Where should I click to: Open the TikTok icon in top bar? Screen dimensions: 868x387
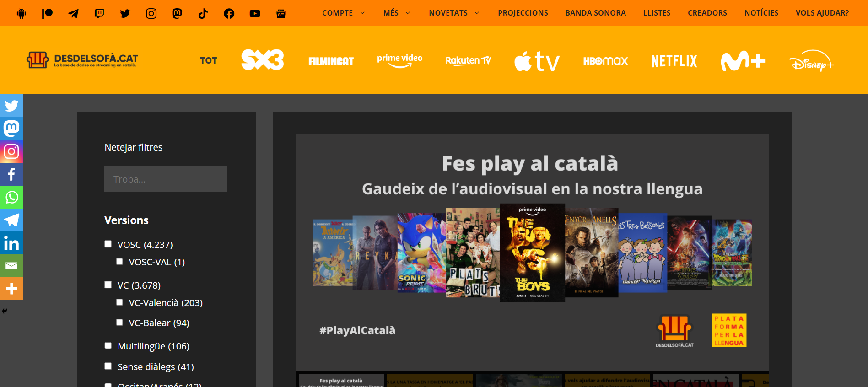(203, 13)
